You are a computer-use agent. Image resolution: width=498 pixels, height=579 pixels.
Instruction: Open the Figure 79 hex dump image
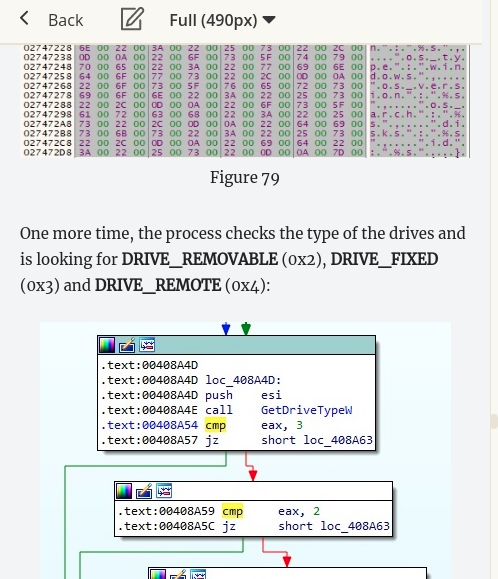(x=245, y=101)
